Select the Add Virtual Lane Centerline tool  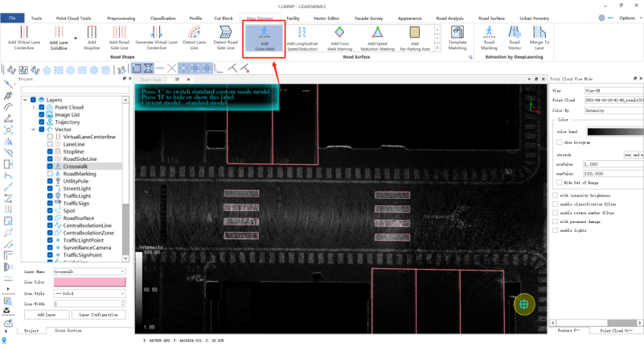point(24,38)
